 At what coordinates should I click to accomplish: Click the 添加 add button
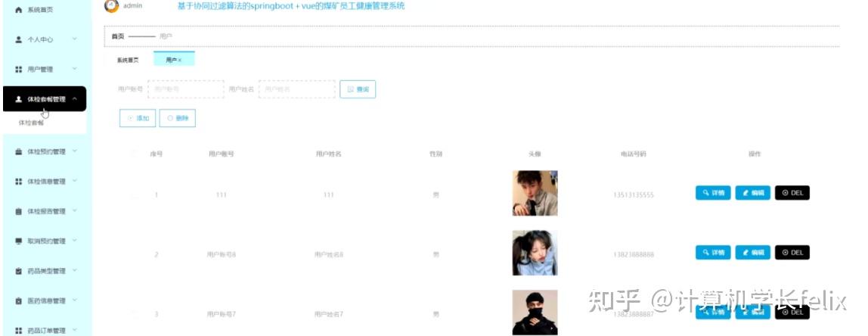coord(138,118)
